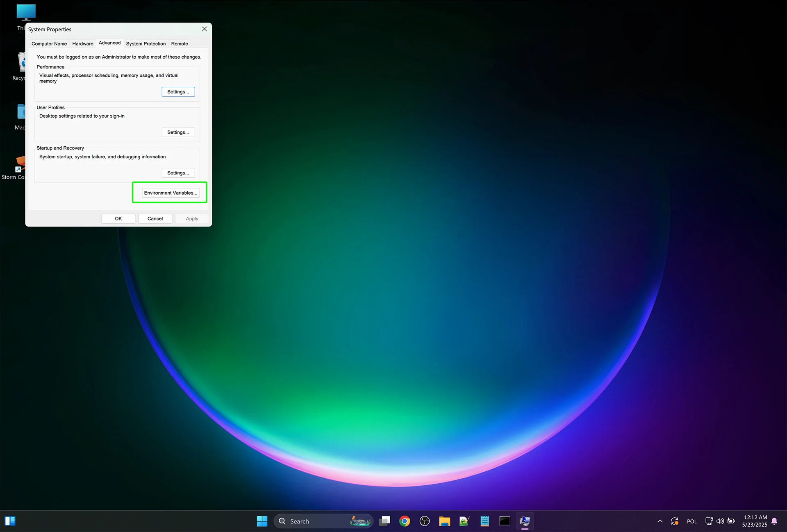787x532 pixels.
Task: Open Task View from taskbar
Action: (x=384, y=521)
